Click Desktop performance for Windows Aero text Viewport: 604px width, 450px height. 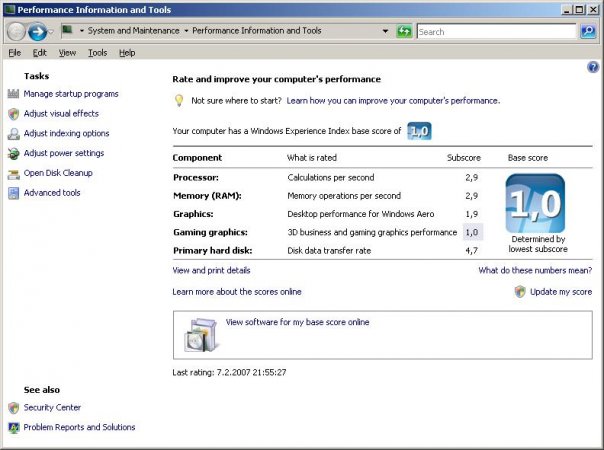(361, 214)
